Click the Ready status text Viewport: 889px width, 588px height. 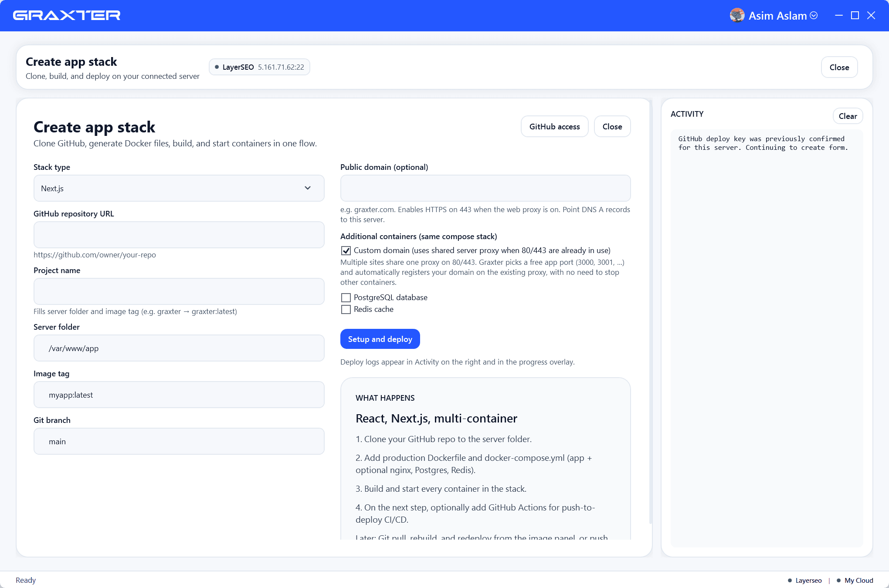(x=26, y=580)
